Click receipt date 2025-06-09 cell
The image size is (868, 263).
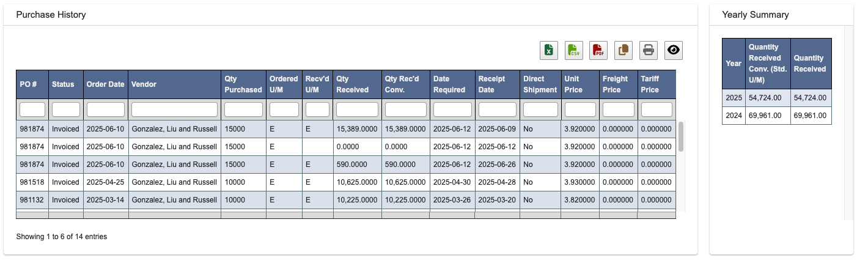498,129
